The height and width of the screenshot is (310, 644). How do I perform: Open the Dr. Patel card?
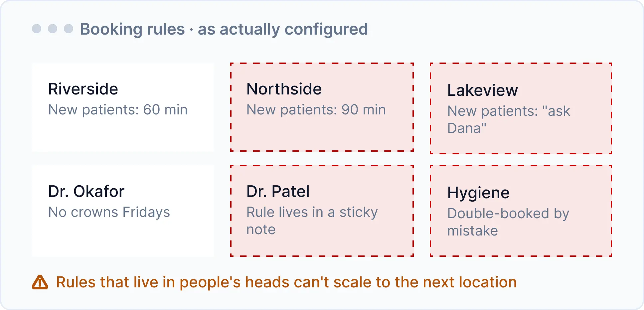[x=322, y=211]
